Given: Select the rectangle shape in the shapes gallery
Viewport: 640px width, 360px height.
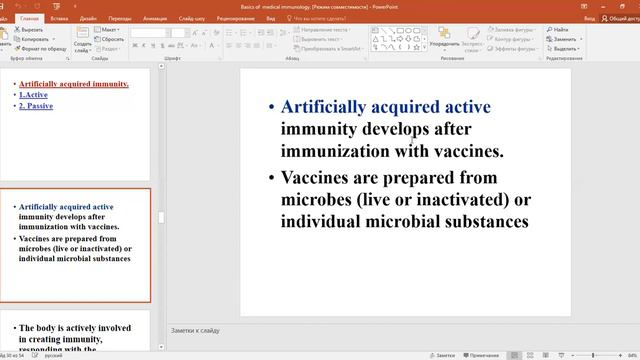Looking at the screenshot, I should (400, 31).
